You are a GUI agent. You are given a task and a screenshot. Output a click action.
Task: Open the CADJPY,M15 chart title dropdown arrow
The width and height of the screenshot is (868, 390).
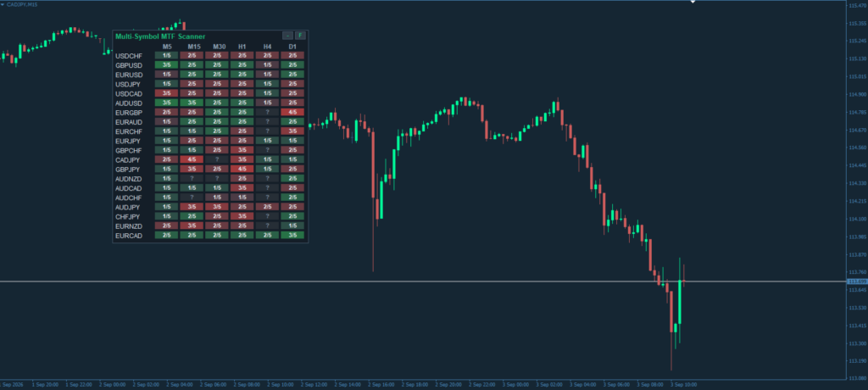tap(3, 4)
